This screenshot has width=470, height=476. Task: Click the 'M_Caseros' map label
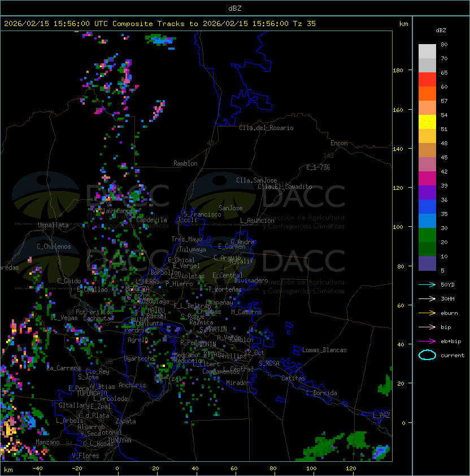coord(246,312)
